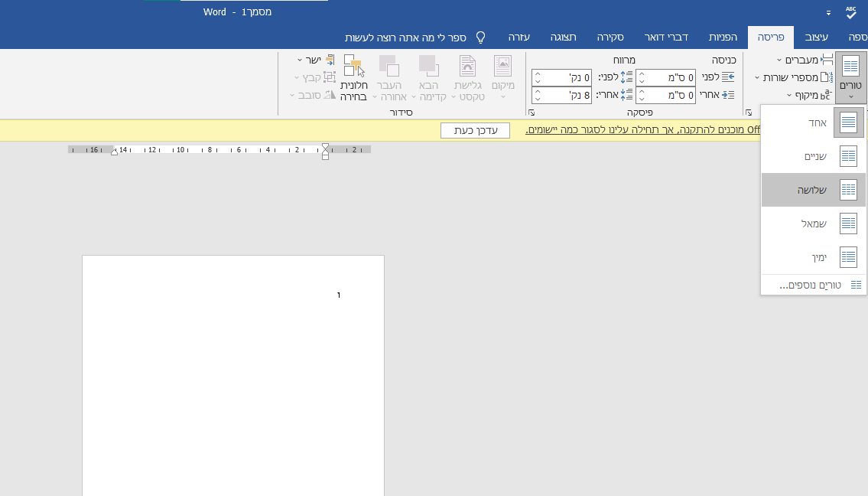This screenshot has height=496, width=868.
Task: Click the העבר אחורה send backward icon
Action: 389,66
